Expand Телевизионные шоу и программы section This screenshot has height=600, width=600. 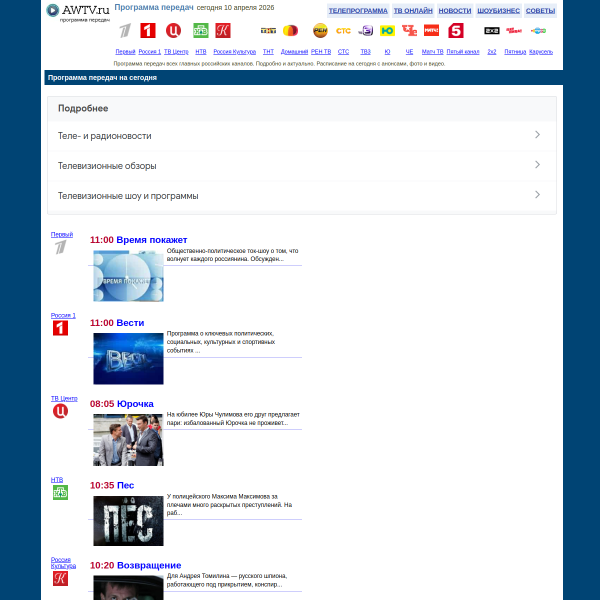coord(302,196)
